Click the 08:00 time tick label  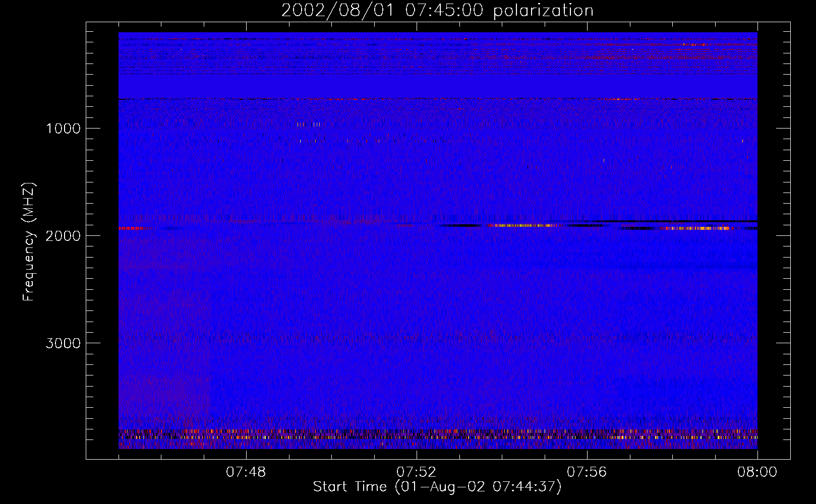pos(757,472)
